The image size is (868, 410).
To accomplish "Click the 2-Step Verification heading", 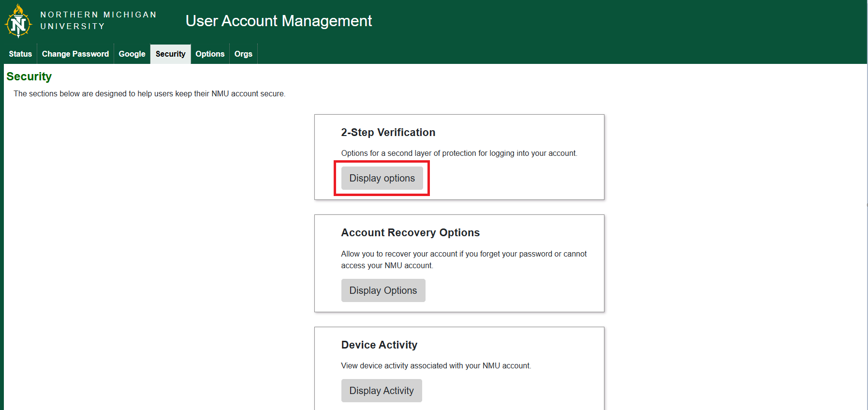I will coord(388,132).
